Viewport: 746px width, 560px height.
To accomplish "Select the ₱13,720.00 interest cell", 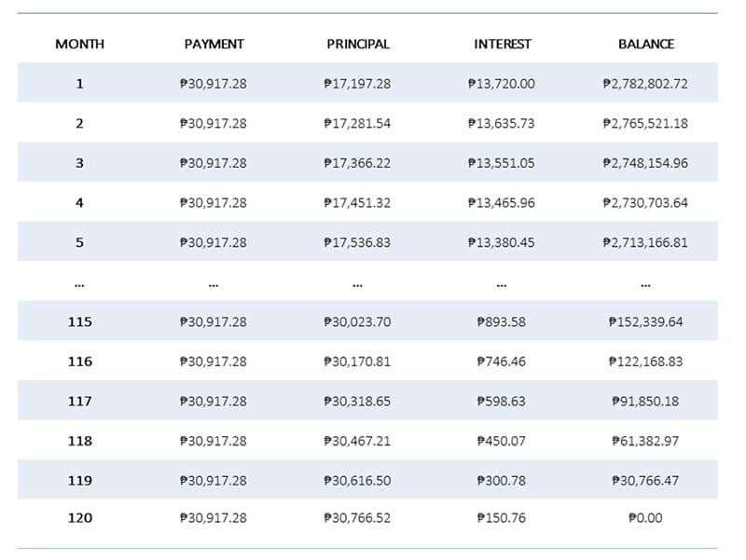I will tap(502, 84).
